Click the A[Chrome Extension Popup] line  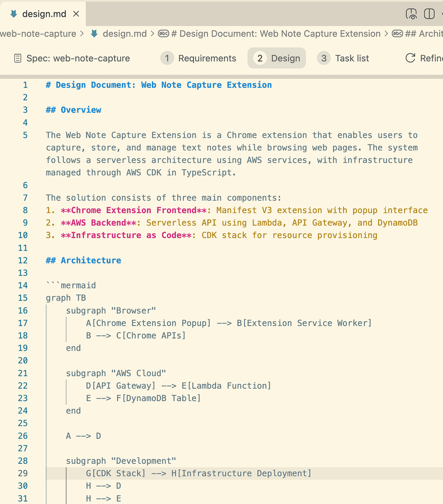[x=229, y=323]
